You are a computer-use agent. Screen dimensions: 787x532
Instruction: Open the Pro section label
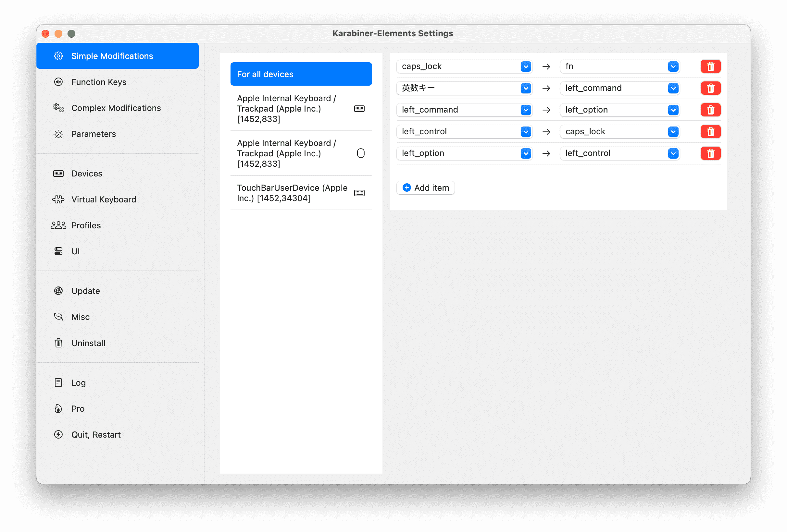[x=78, y=409]
